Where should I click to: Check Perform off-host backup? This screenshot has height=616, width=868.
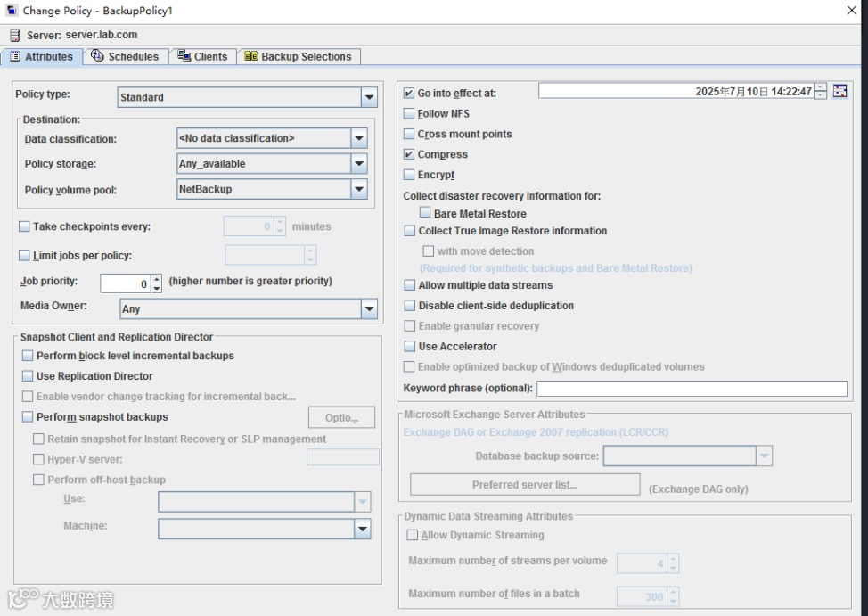(x=38, y=480)
